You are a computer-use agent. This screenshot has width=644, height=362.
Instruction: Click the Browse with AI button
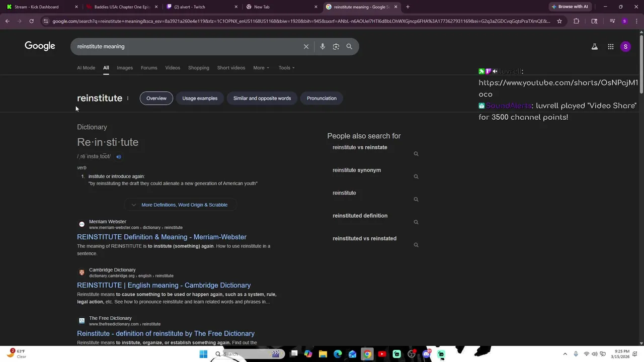click(x=570, y=7)
